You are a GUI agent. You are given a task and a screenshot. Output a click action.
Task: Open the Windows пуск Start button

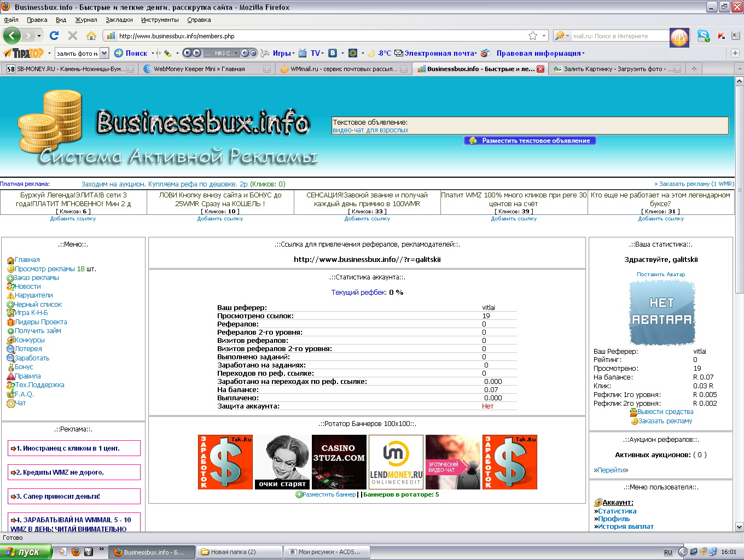click(26, 552)
